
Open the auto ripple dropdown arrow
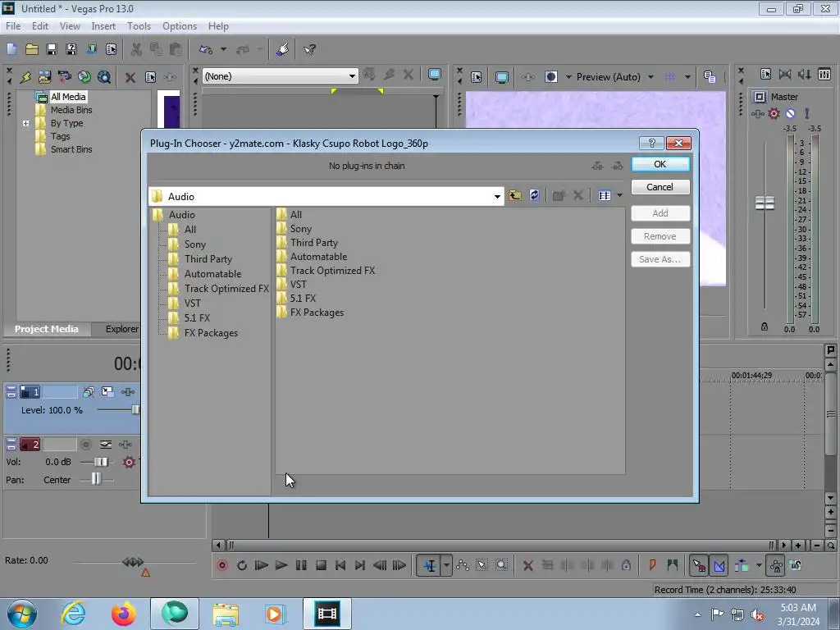coord(759,565)
